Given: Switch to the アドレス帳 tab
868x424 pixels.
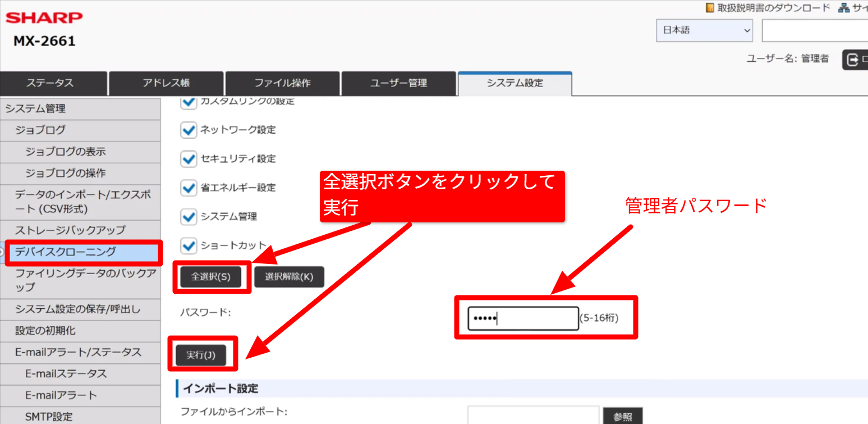Looking at the screenshot, I should (167, 83).
